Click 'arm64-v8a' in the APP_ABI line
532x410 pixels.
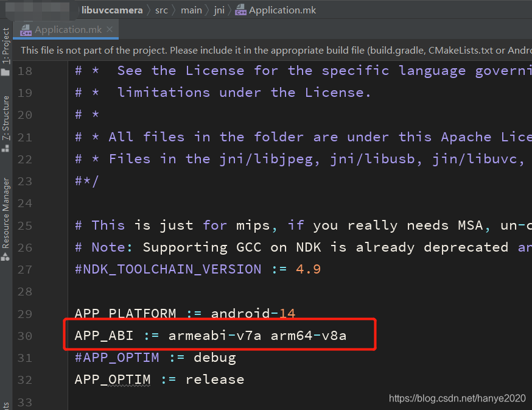tap(309, 336)
